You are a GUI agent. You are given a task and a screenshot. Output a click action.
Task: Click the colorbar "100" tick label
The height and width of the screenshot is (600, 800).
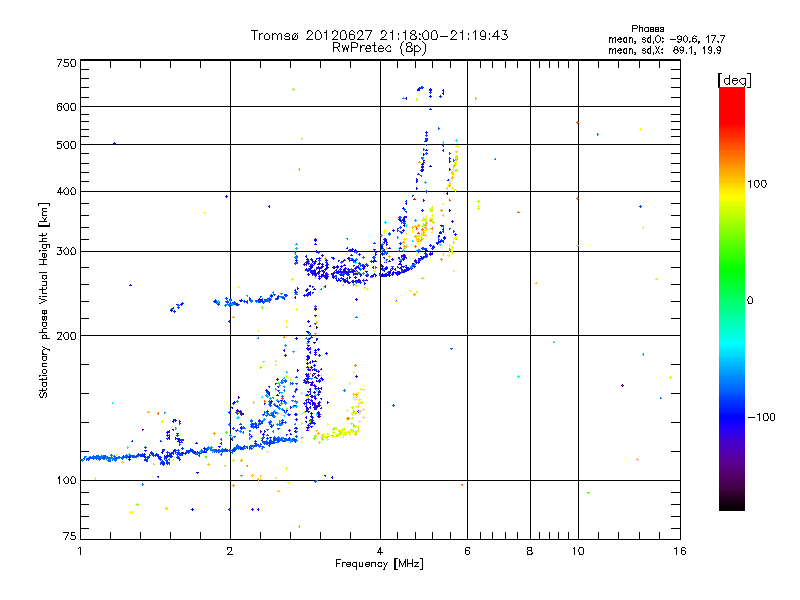pos(757,184)
